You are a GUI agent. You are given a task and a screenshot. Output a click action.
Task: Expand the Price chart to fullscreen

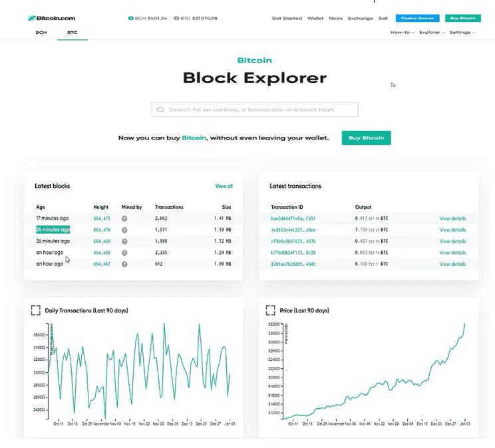click(271, 310)
